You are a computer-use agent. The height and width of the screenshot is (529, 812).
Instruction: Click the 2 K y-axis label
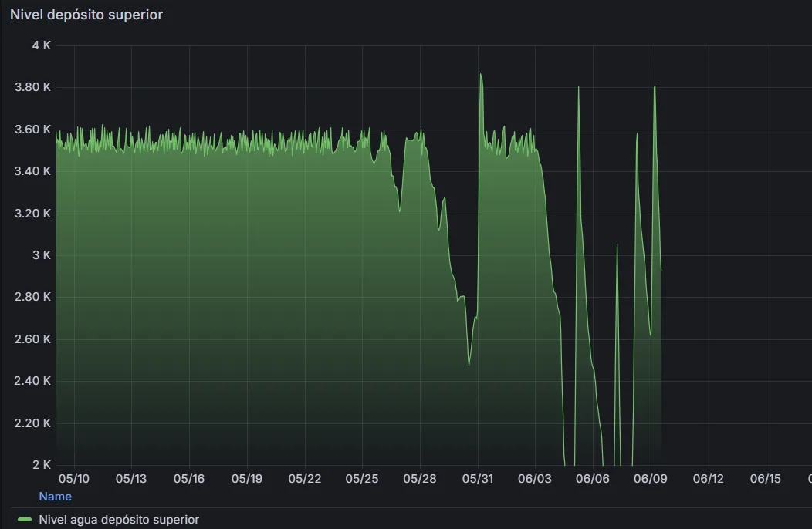point(42,465)
